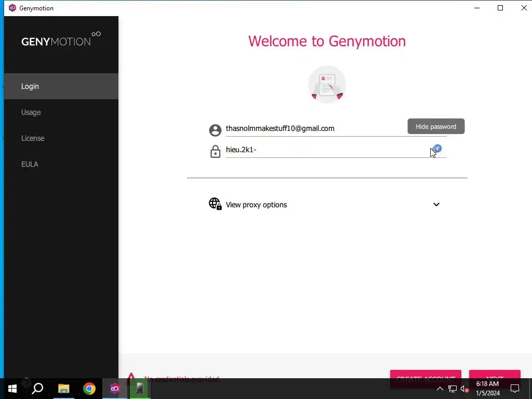The width and height of the screenshot is (532, 399).
Task: Close the Genymotion window
Action: click(524, 8)
